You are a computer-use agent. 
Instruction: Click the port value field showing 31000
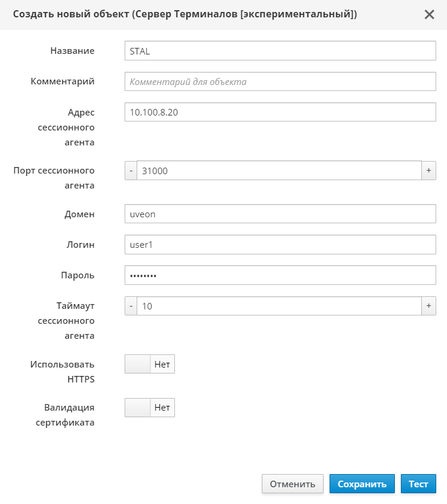click(x=279, y=171)
